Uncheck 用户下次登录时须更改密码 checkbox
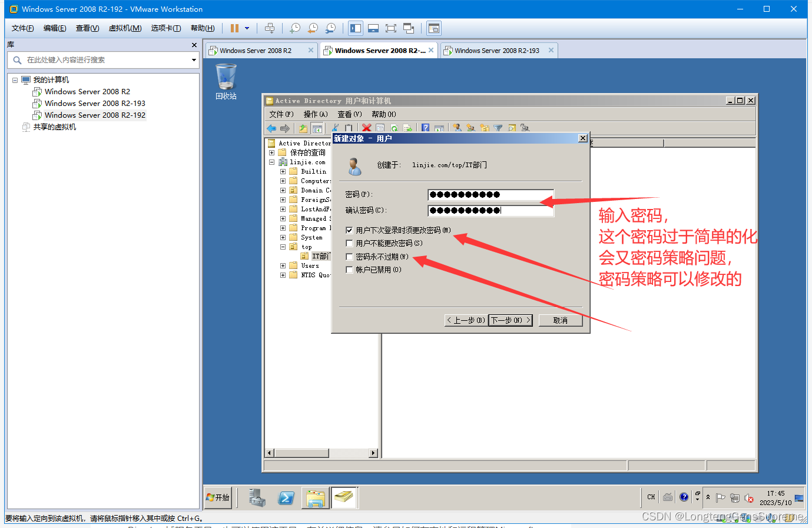This screenshot has width=812, height=528. tap(349, 230)
